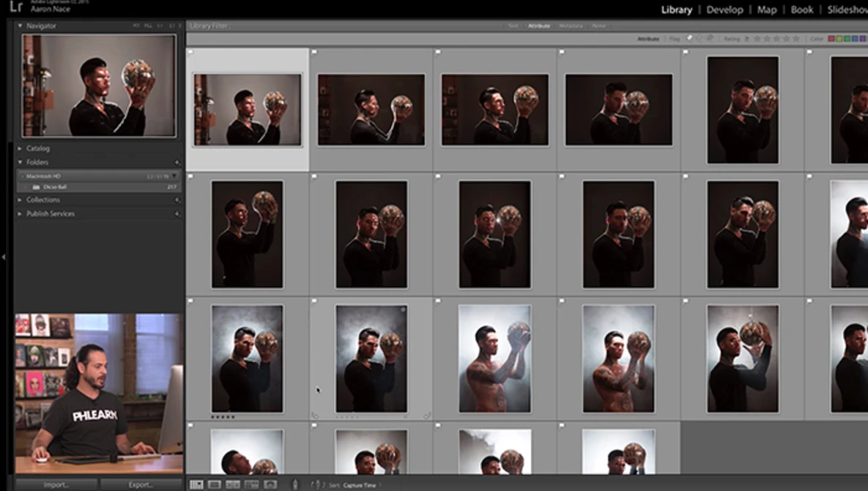This screenshot has width=868, height=491.
Task: Filter by blue color label
Action: (854, 39)
